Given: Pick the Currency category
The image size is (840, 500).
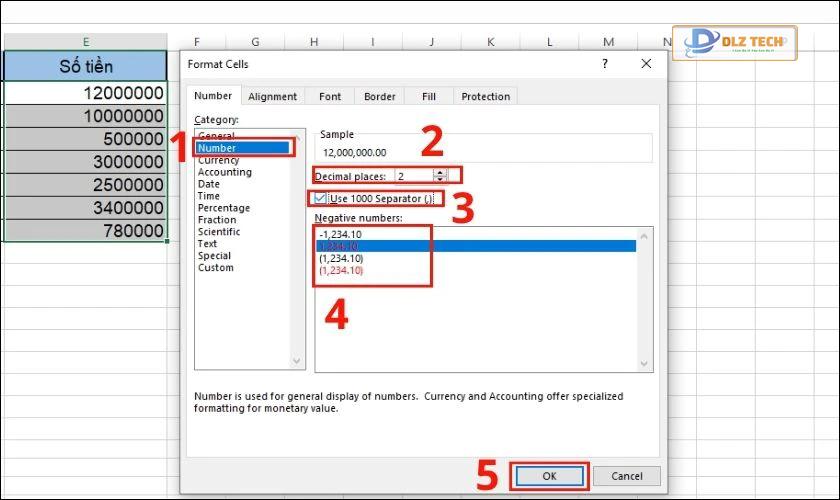Looking at the screenshot, I should coord(219,160).
